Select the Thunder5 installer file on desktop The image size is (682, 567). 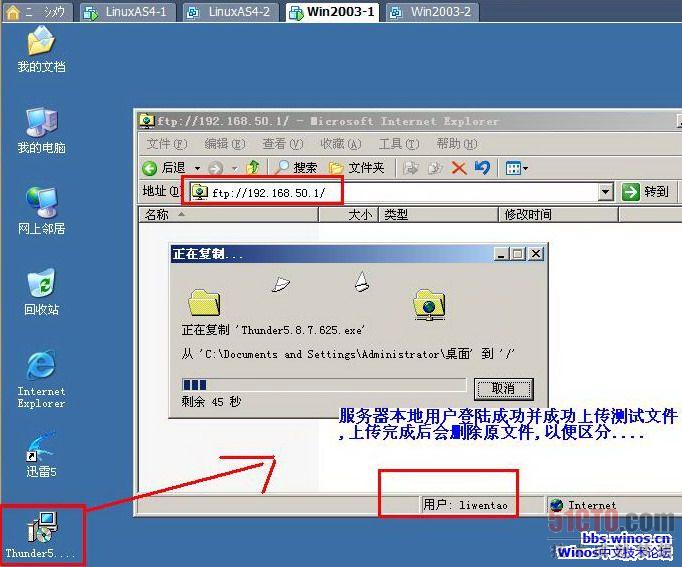(x=41, y=536)
